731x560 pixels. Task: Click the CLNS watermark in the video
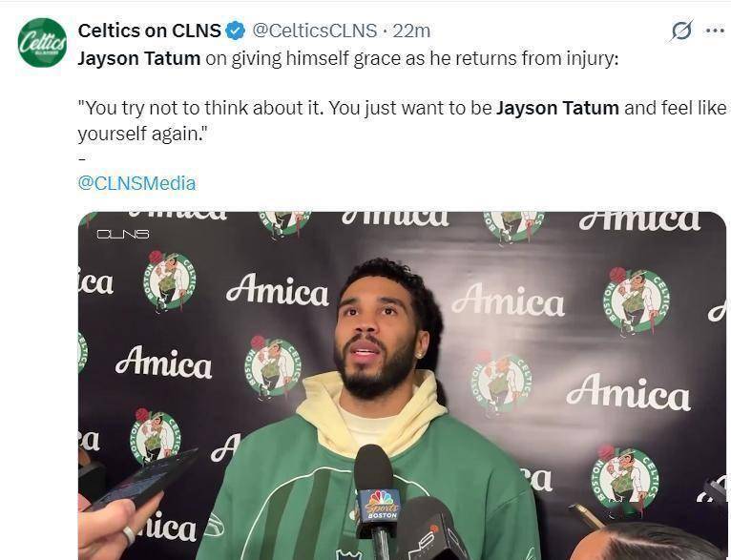123,234
